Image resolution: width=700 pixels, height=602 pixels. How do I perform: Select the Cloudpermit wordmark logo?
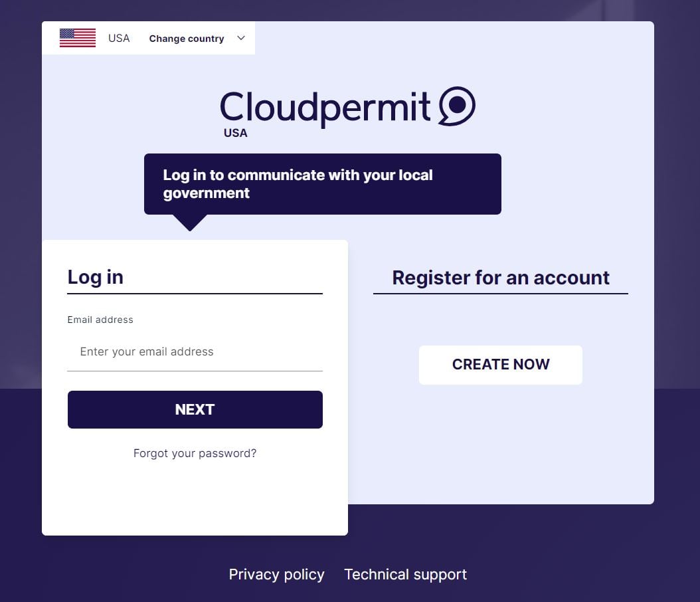[x=325, y=106]
